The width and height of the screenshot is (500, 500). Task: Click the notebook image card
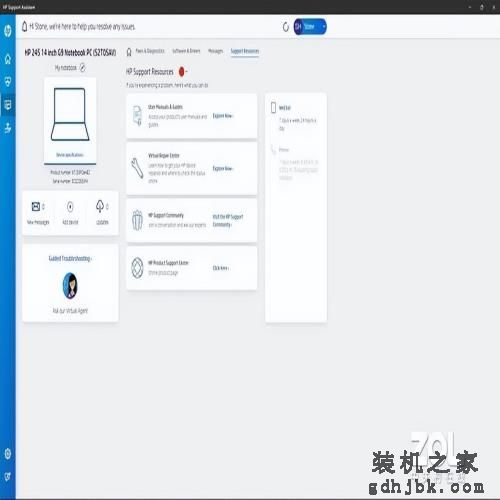[70, 121]
